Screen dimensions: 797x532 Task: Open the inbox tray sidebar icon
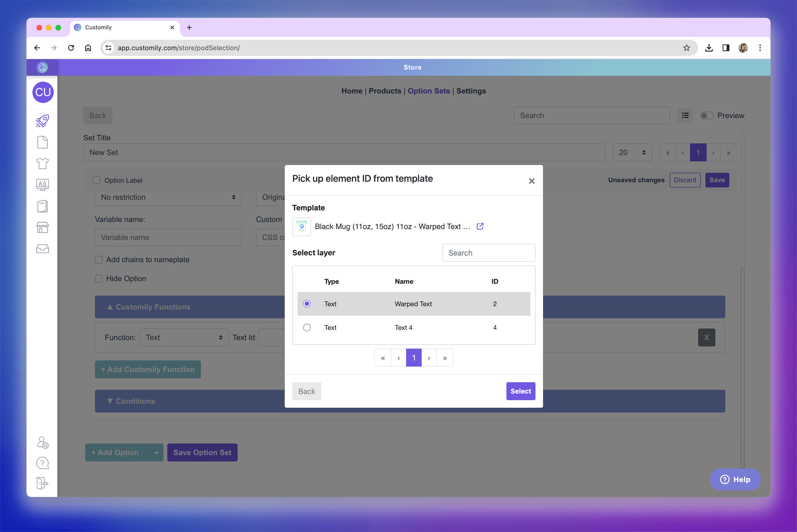[x=42, y=249]
